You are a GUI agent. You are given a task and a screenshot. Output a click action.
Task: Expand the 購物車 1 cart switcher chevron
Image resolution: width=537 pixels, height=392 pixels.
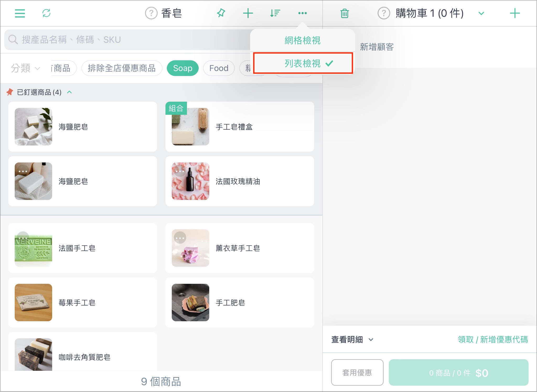(x=481, y=13)
